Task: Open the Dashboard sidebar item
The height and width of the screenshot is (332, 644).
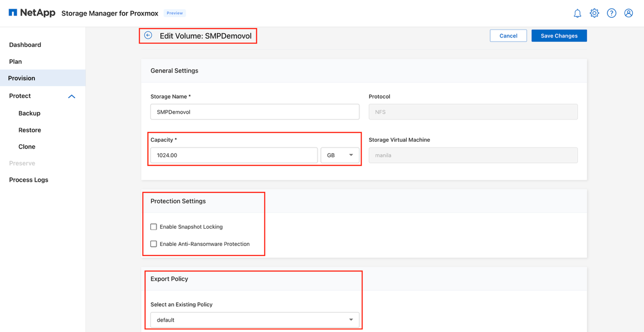Action: 25,44
